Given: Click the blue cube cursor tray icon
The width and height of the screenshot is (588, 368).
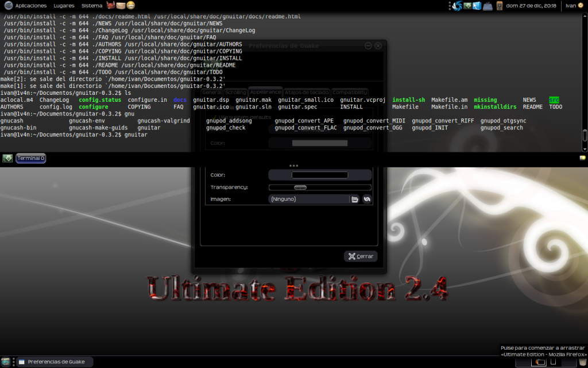Looking at the screenshot, I should click(x=477, y=6).
